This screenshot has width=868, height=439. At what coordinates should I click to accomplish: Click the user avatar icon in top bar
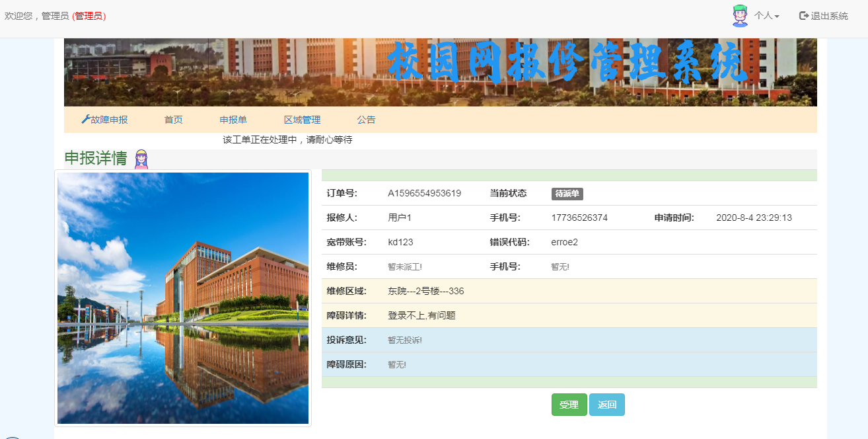pos(741,16)
